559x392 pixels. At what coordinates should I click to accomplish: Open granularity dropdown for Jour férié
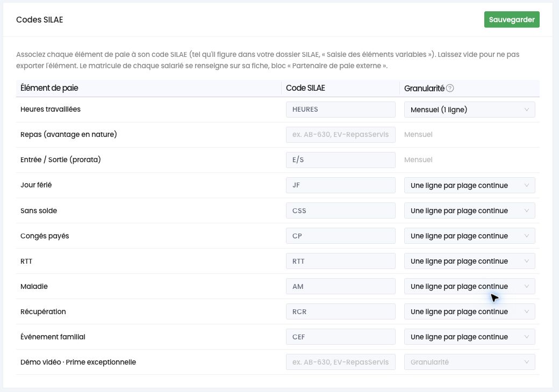(470, 185)
